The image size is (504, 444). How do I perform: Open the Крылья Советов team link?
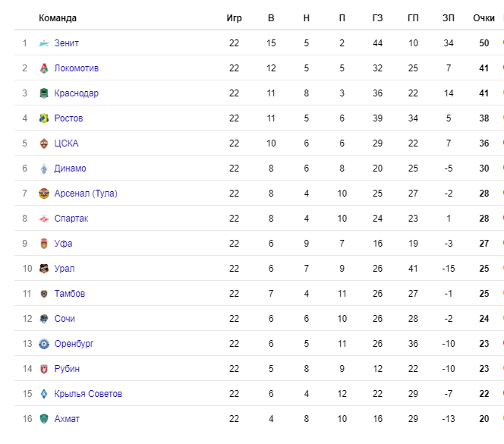tap(88, 394)
